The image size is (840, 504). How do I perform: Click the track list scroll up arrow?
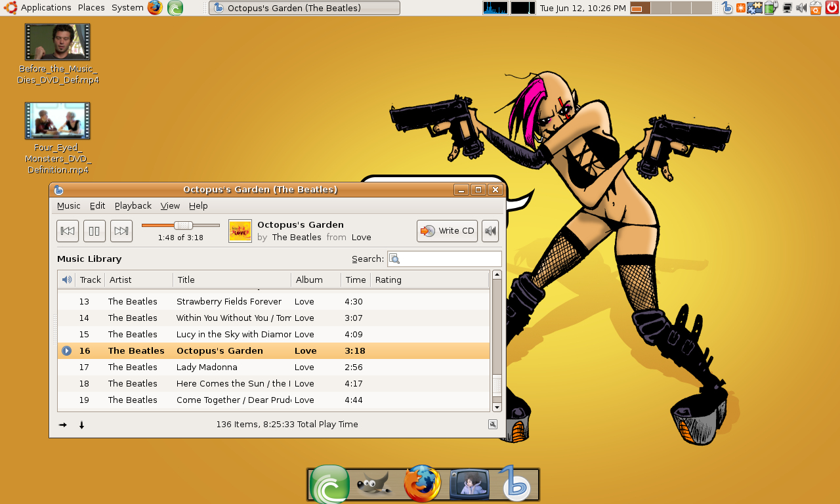[x=497, y=275]
